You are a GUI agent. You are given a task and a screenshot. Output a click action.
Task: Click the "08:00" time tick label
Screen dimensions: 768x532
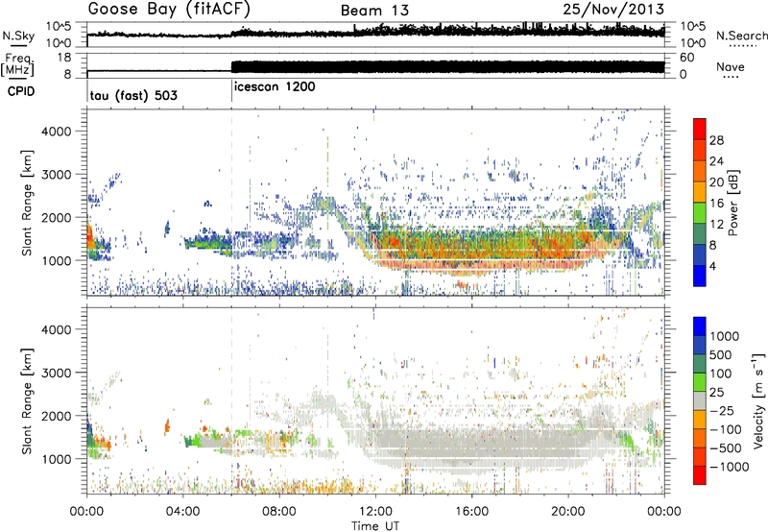click(x=279, y=512)
